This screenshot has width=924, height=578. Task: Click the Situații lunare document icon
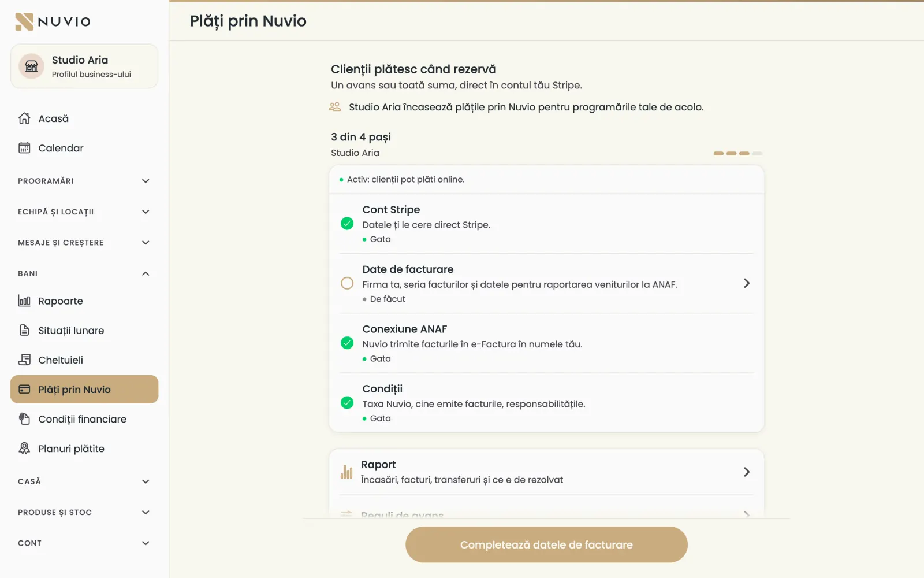pyautogui.click(x=24, y=331)
